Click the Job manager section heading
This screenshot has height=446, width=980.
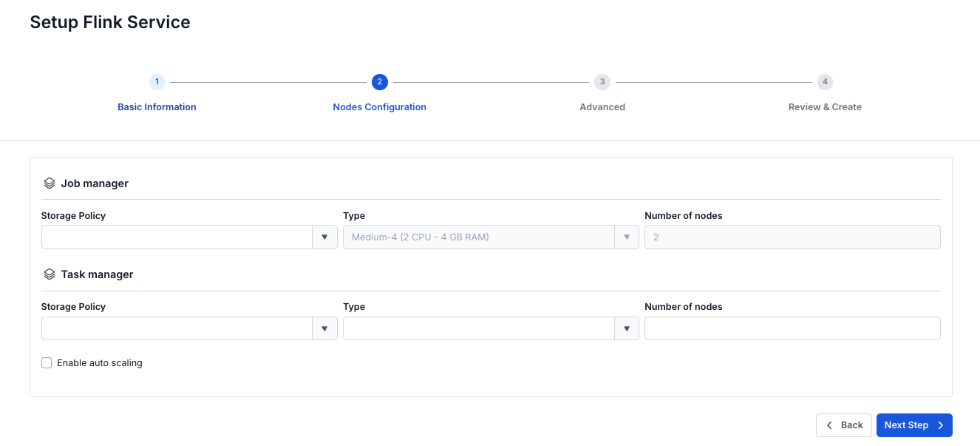[x=95, y=183]
